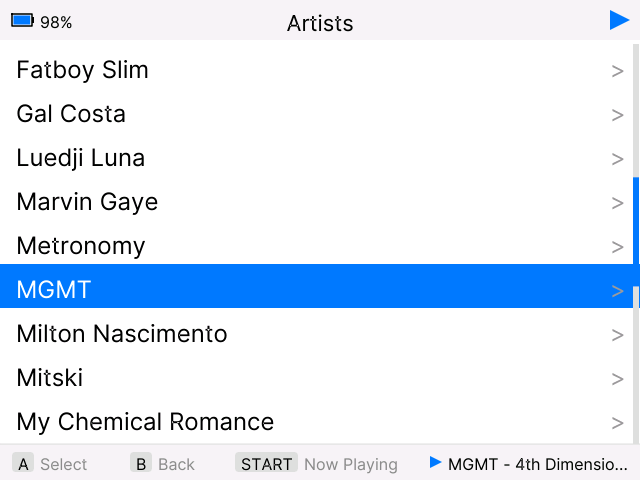Viewport: 640px width, 480px height.
Task: Click the battery icon in status bar
Action: pos(22,21)
